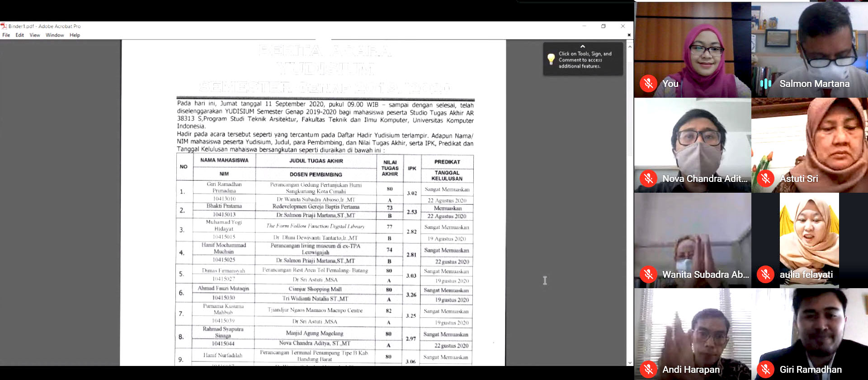This screenshot has height=380, width=868.
Task: Click the vertical scrollbar track in Acrobat
Action: coord(630,204)
